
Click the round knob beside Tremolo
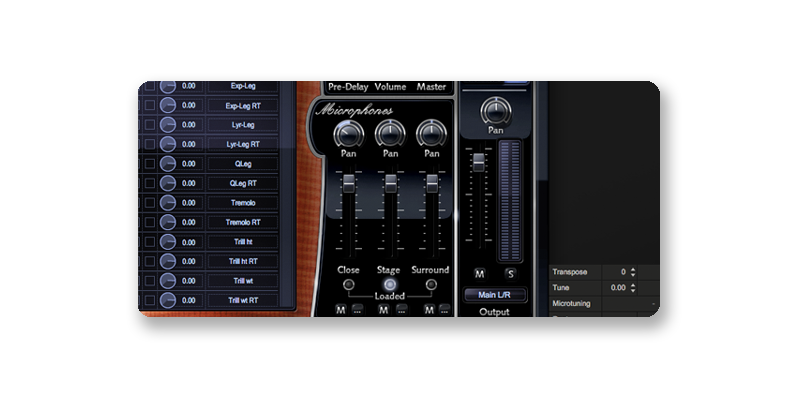pos(167,203)
